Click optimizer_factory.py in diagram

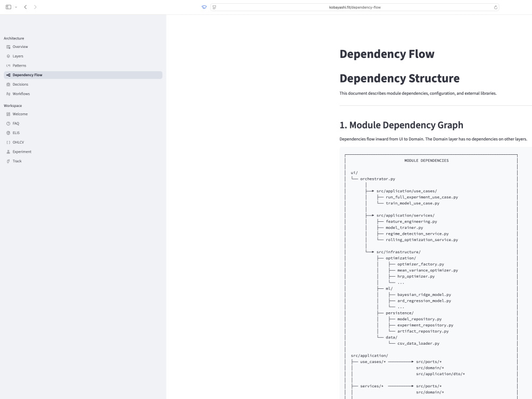click(x=421, y=264)
